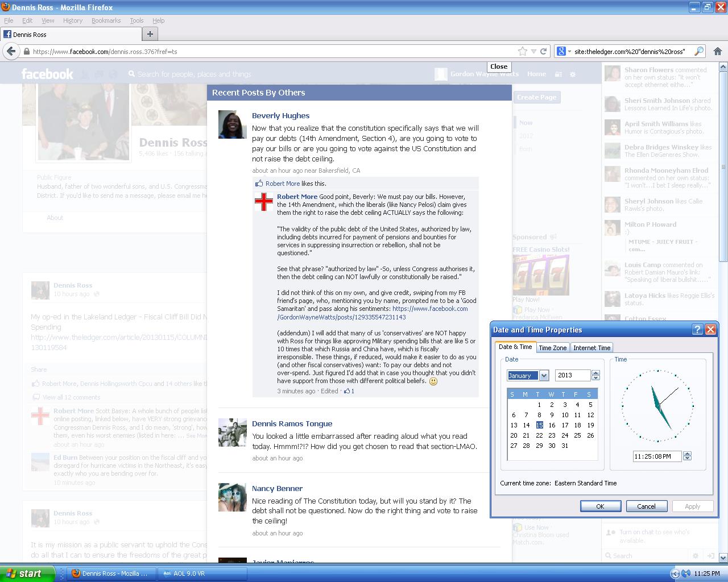Open the Help menu in Firefox
Screen dimensions: 728x582
click(159, 20)
